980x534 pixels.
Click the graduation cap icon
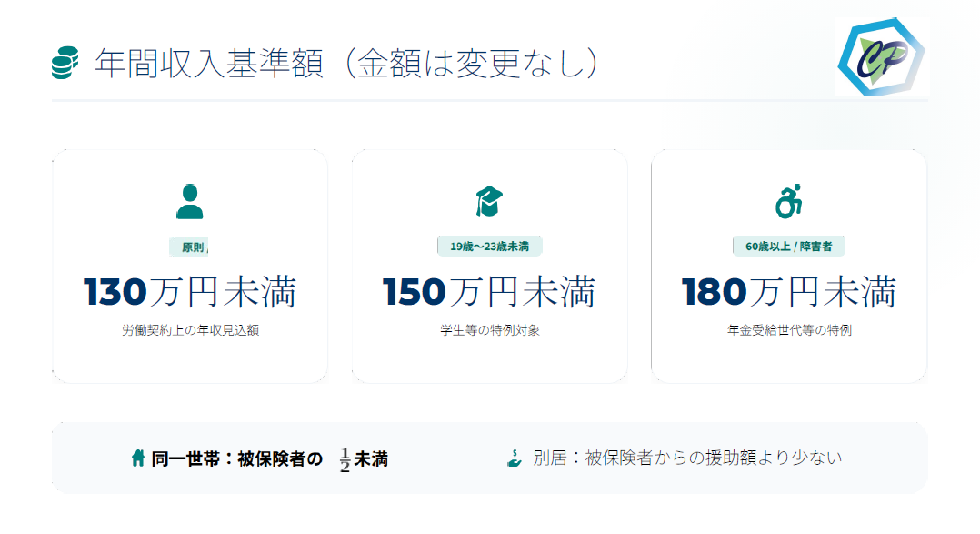[x=489, y=201]
